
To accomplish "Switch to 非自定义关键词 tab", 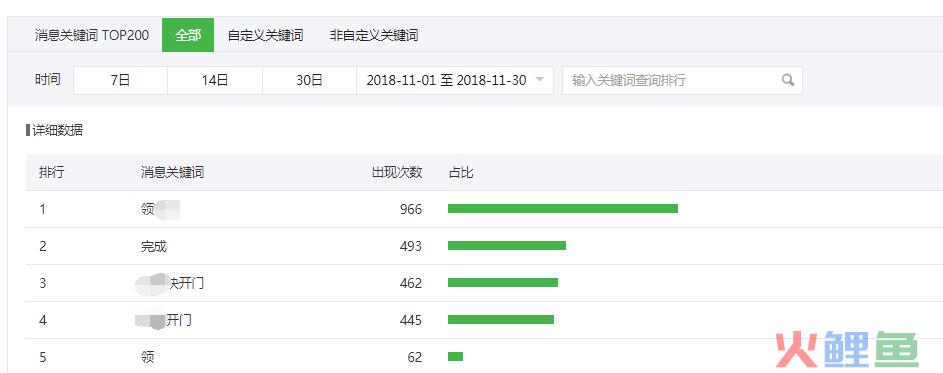I will point(373,35).
